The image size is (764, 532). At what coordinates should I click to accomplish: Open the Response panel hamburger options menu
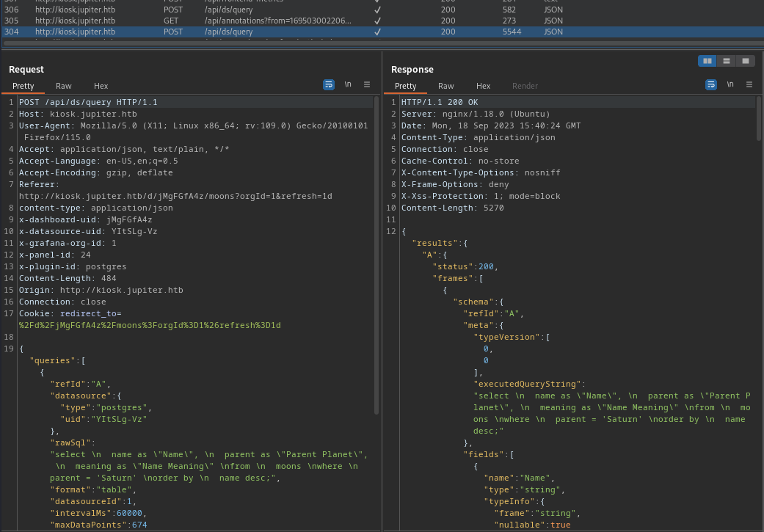(x=749, y=84)
